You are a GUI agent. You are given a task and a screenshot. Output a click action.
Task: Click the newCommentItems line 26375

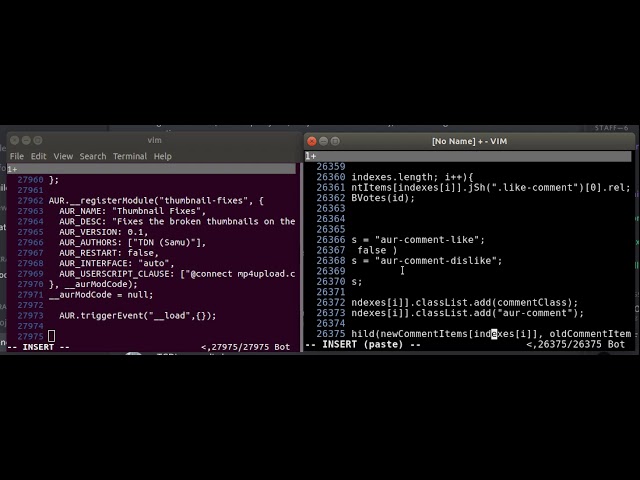point(491,334)
